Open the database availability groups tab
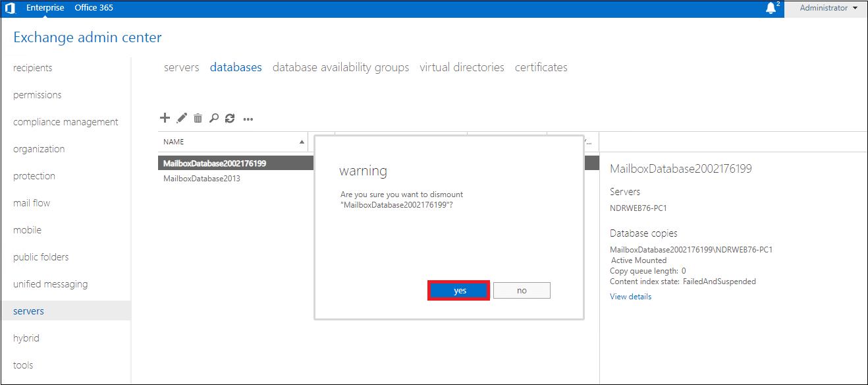The width and height of the screenshot is (868, 385). (x=340, y=67)
